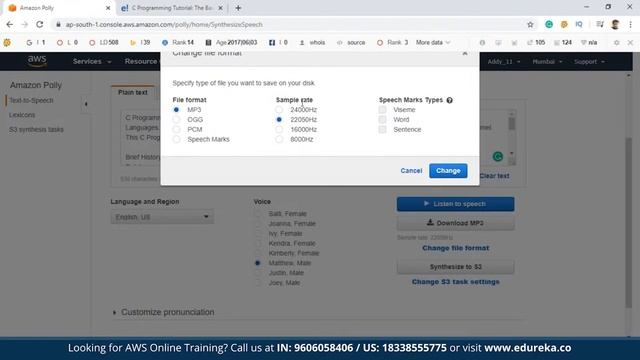Click the address bar URL
Screen dimensions: 640x360
[164, 24]
